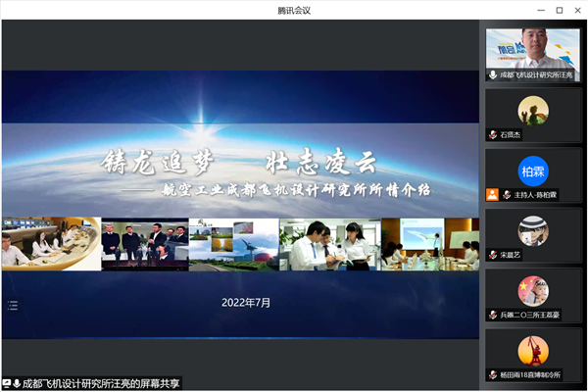Click muted mic icon beside 杨田南18鼎博80分所
The height and width of the screenshot is (392, 588).
pos(493,374)
